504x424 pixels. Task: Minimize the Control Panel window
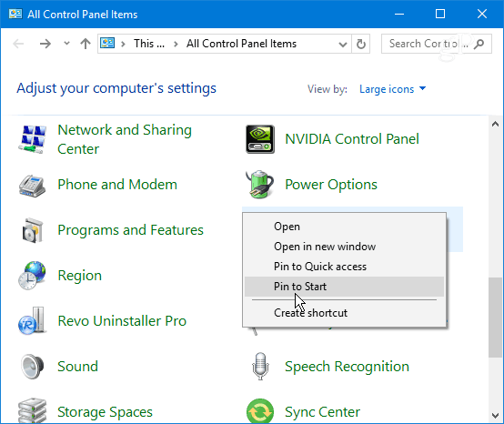(399, 14)
